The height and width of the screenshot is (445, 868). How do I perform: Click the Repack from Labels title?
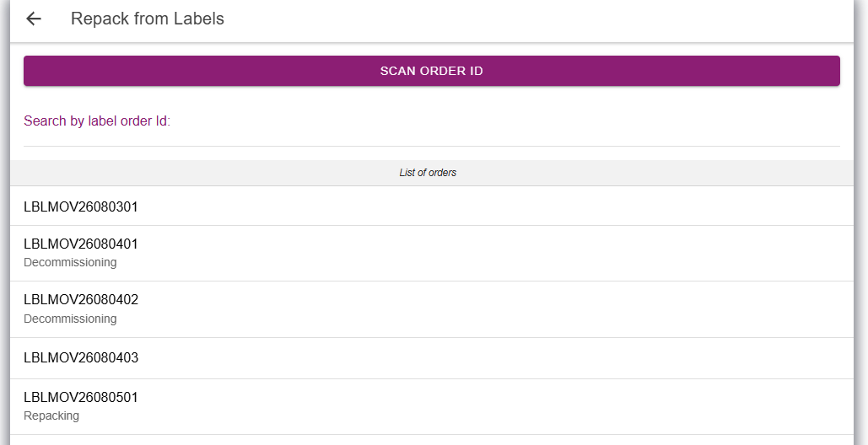tap(148, 19)
